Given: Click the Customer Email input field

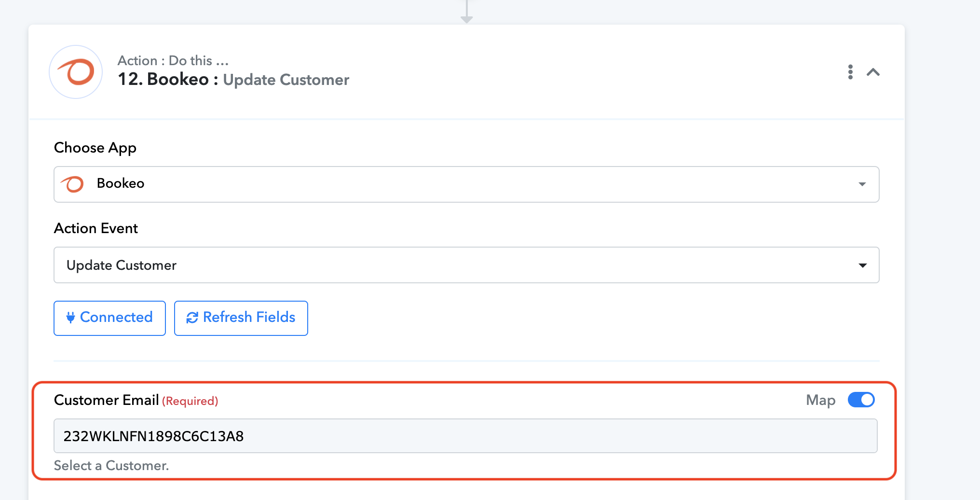Looking at the screenshot, I should point(465,436).
